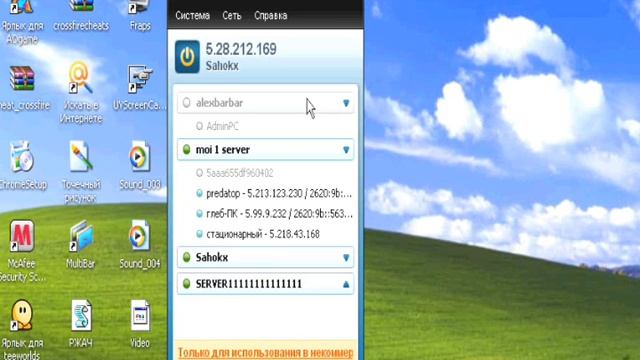Open the Ярлык для AOgame shortcut
This screenshot has height=360, width=640.
(x=22, y=21)
